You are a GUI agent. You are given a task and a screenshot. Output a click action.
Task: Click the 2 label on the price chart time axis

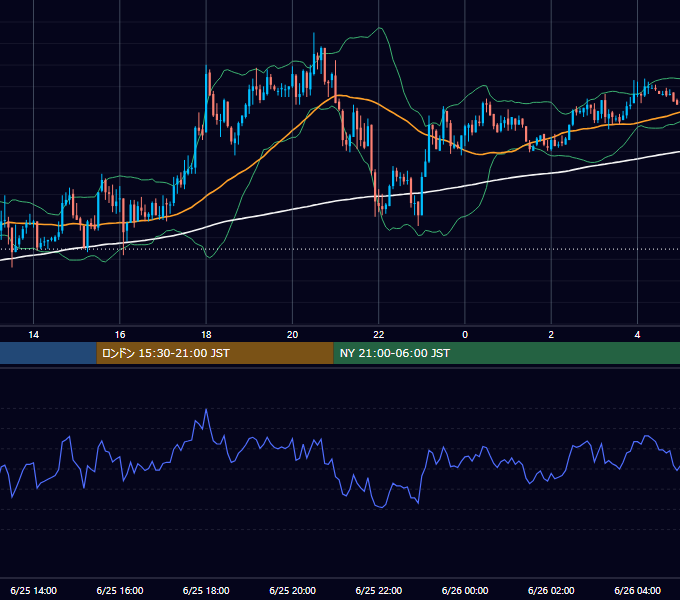pos(551,335)
